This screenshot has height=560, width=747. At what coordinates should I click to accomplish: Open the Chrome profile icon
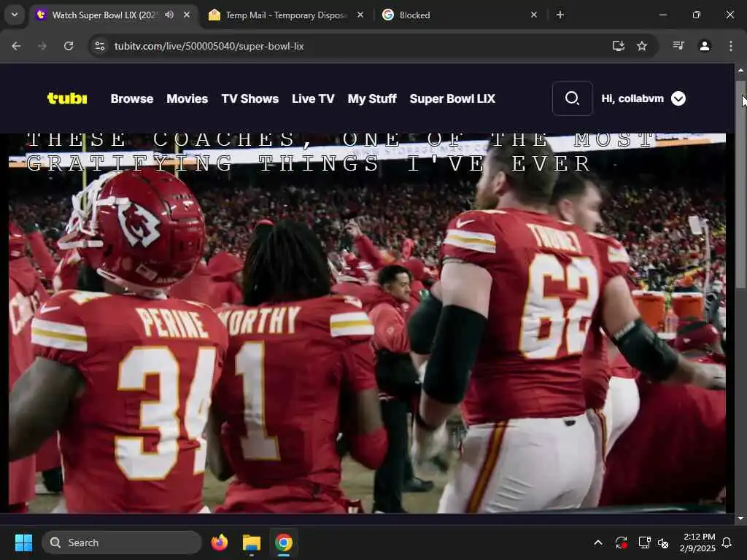point(705,46)
